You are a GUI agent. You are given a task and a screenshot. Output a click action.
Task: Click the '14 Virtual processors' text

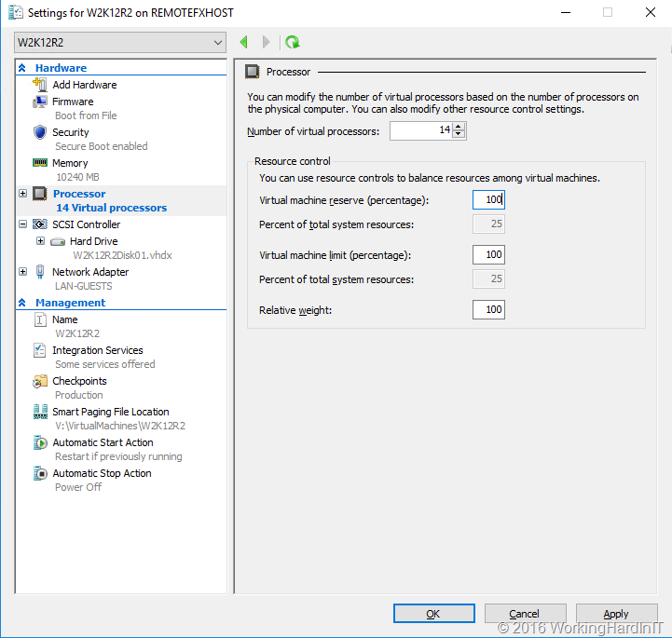coord(112,208)
